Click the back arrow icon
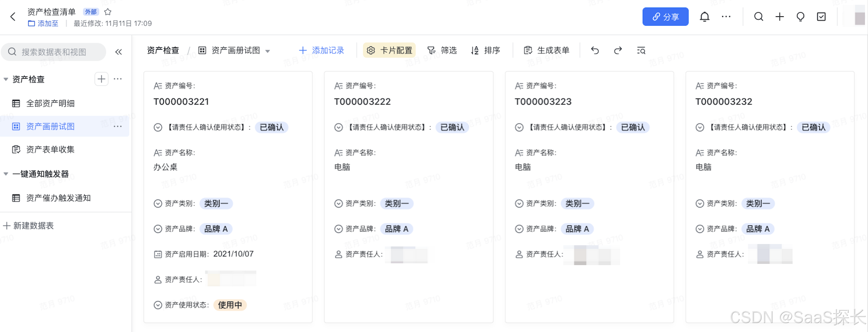This screenshot has width=868, height=332. click(13, 17)
